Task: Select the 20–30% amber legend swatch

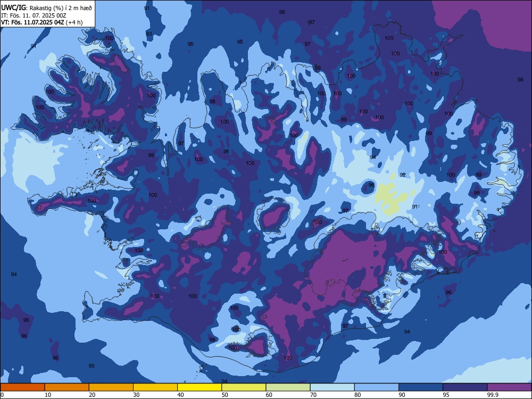Action: point(111,387)
